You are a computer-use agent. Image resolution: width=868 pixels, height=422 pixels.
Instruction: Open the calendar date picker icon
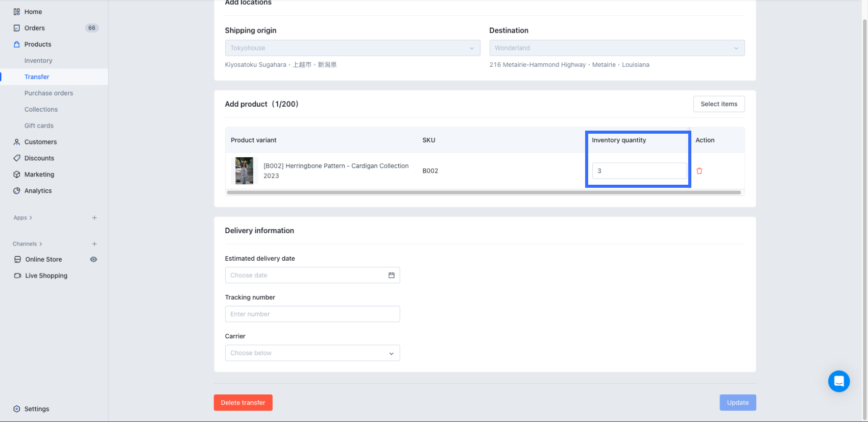(391, 275)
